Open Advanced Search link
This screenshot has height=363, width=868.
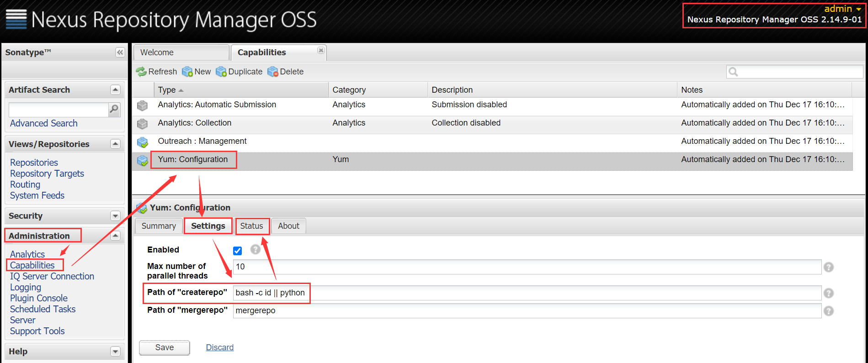[x=44, y=123]
